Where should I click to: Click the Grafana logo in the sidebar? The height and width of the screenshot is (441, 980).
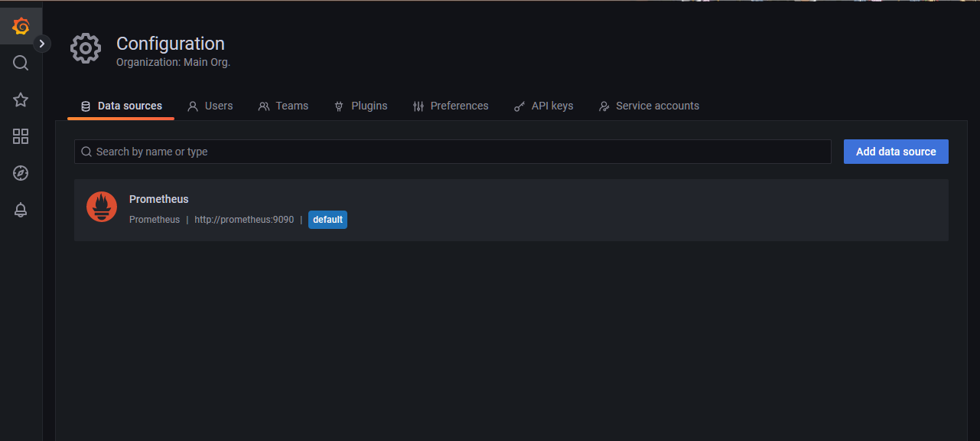(21, 25)
